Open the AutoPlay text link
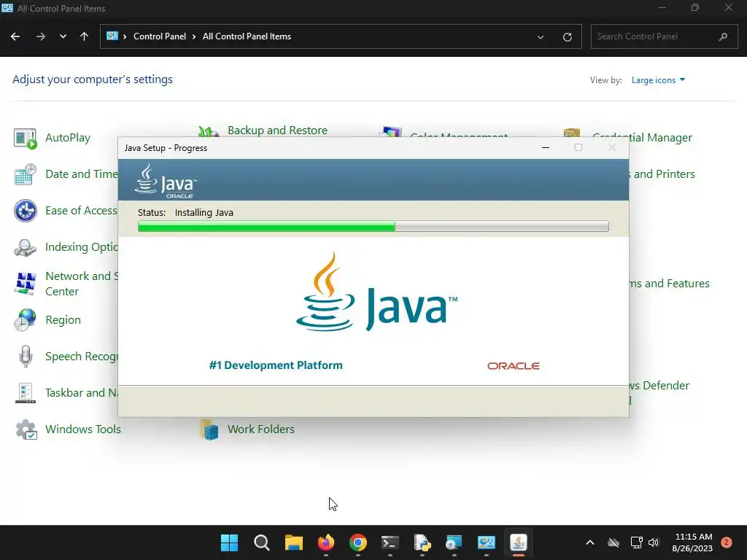This screenshot has width=747, height=560. (x=68, y=138)
